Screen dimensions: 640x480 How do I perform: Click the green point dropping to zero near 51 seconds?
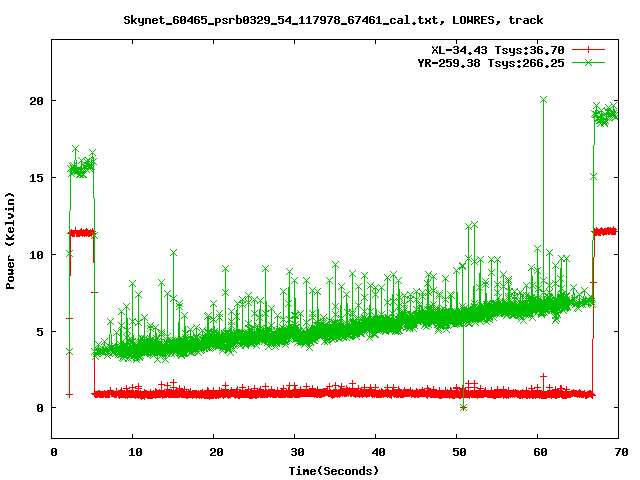(x=463, y=407)
